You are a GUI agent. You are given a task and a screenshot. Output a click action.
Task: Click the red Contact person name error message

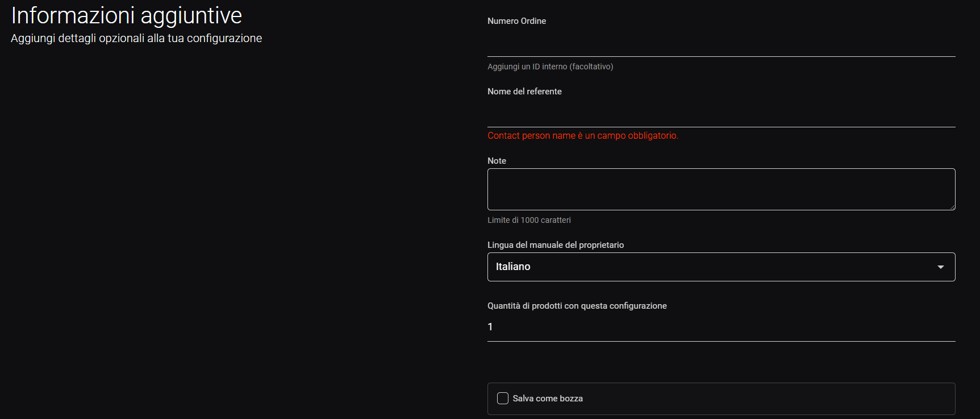point(583,135)
